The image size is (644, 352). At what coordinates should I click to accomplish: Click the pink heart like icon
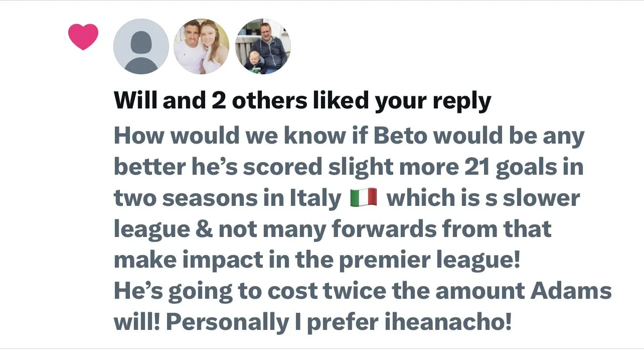(x=83, y=37)
